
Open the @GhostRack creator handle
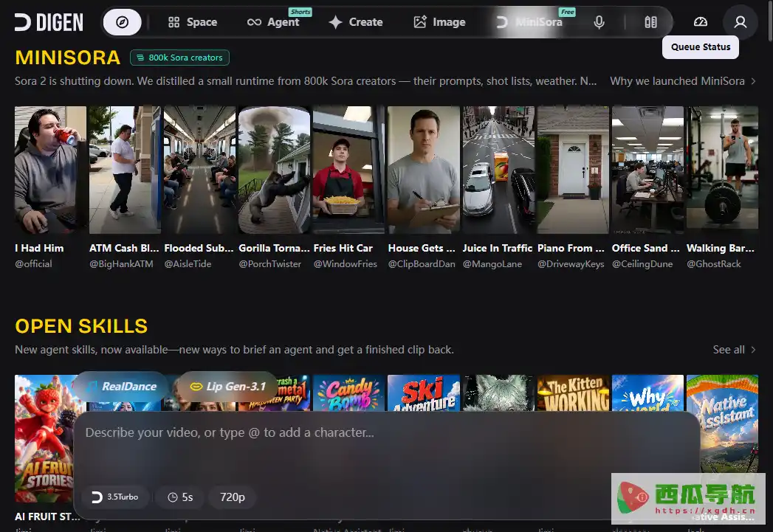coord(713,264)
